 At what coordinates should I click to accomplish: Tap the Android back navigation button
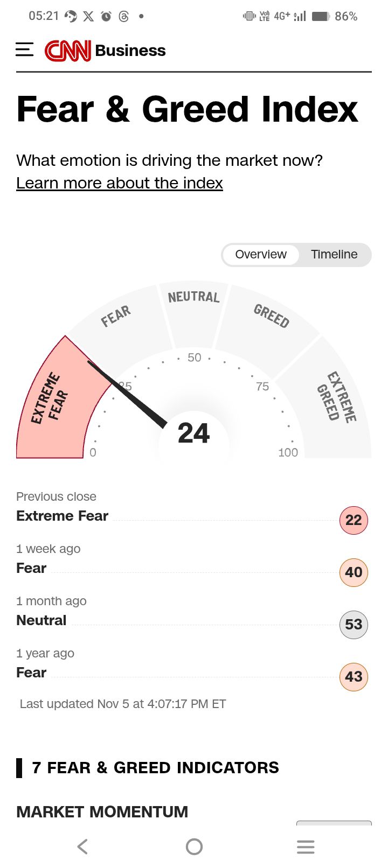click(x=82, y=846)
